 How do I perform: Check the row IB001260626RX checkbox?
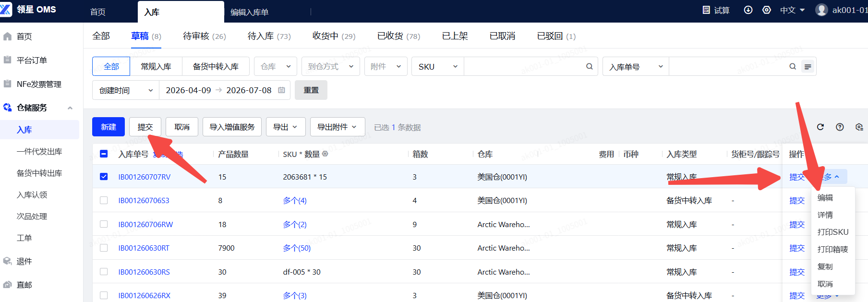[104, 295]
